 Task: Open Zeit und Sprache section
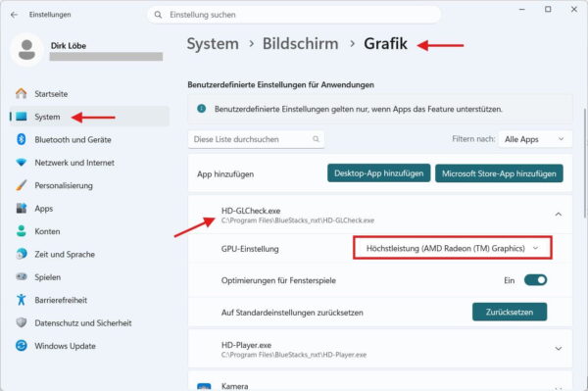tap(89, 254)
